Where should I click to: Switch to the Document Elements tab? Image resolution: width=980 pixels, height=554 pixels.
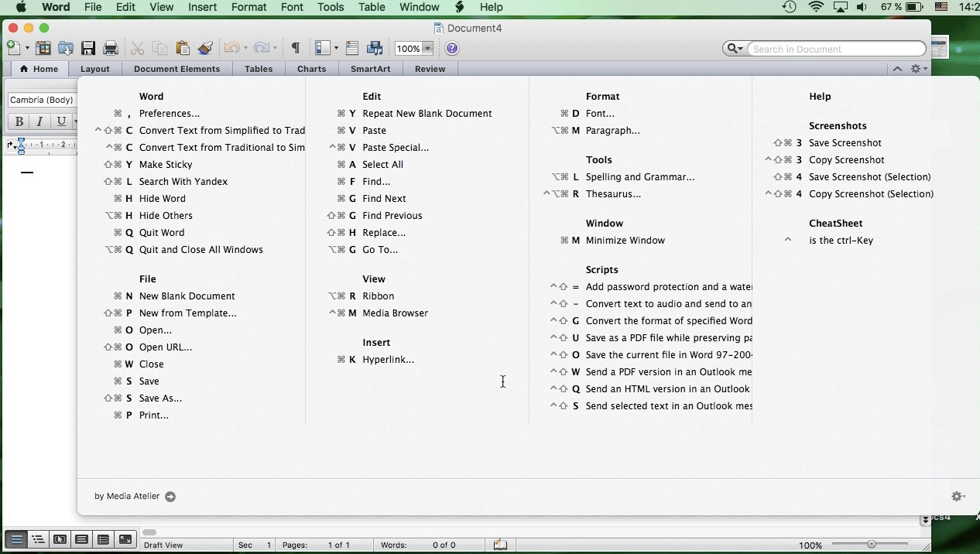[x=176, y=69]
